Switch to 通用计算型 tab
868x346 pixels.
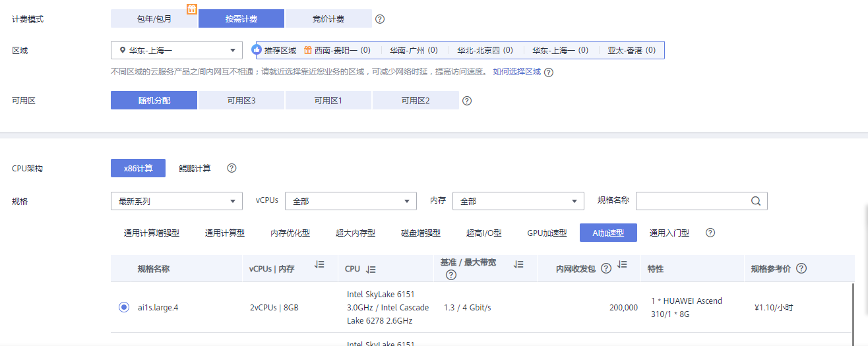225,233
